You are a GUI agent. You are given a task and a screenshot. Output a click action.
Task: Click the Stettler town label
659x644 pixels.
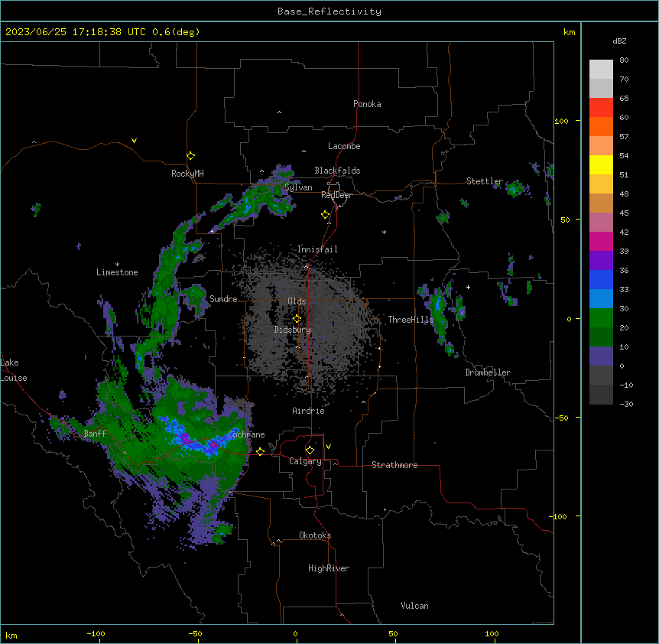[485, 181]
